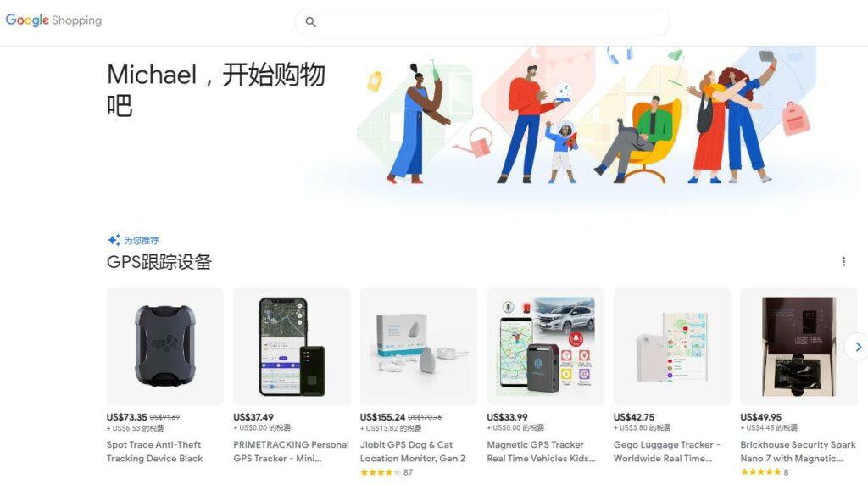Click the blue sparkle 为您推荐 icon
Viewport: 868px width, 485px height.
[114, 240]
